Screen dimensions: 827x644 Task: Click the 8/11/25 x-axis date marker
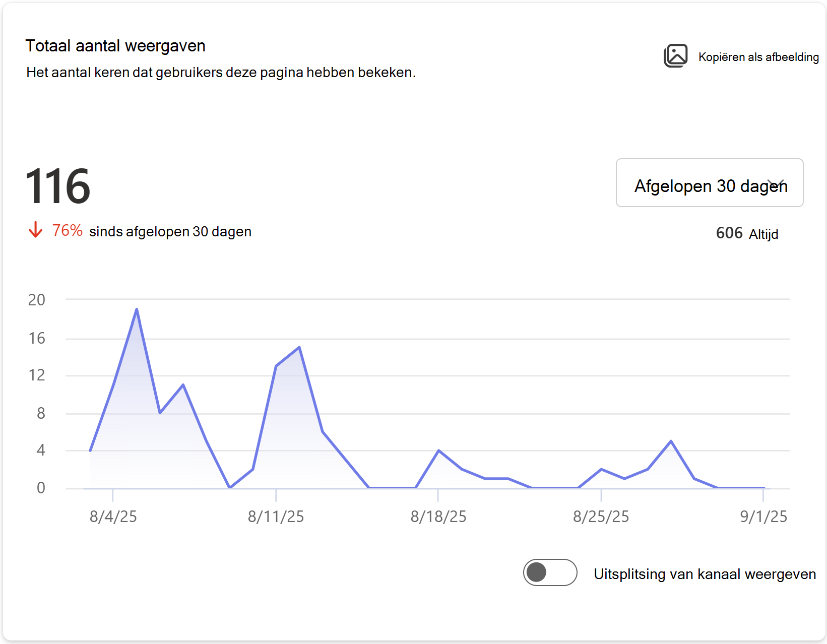[276, 517]
